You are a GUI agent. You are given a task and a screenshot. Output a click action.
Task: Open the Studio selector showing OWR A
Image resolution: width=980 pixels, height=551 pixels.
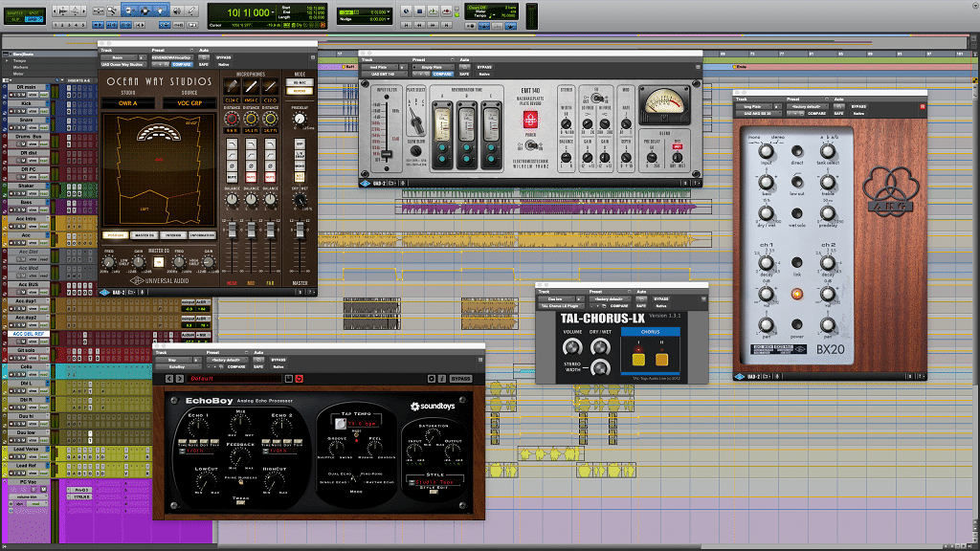(x=128, y=103)
